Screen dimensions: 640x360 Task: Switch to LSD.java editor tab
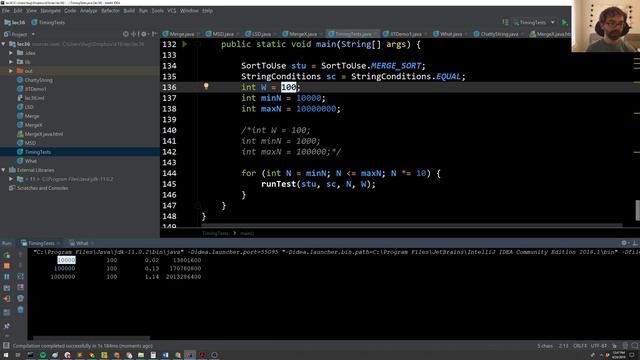[261, 34]
